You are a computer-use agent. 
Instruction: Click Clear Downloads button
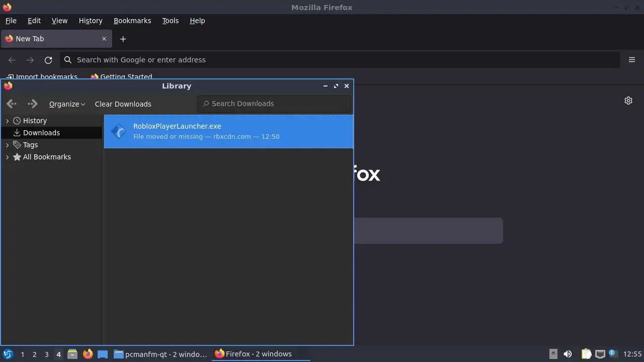pos(123,104)
